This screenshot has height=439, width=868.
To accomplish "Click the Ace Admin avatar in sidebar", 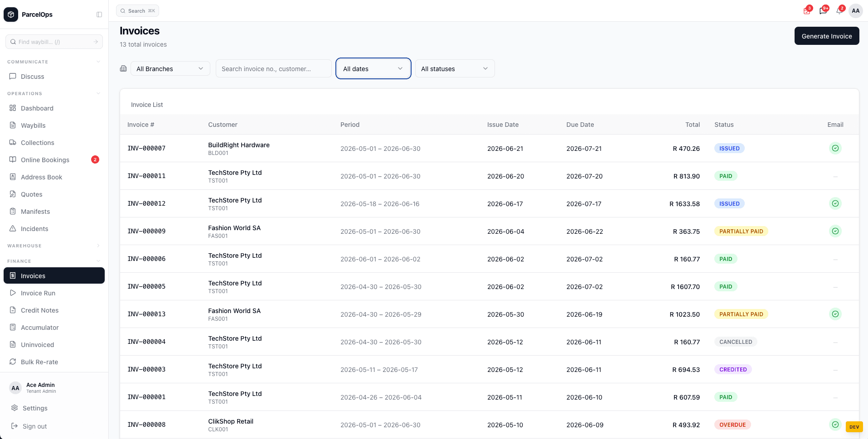I will coord(15,388).
